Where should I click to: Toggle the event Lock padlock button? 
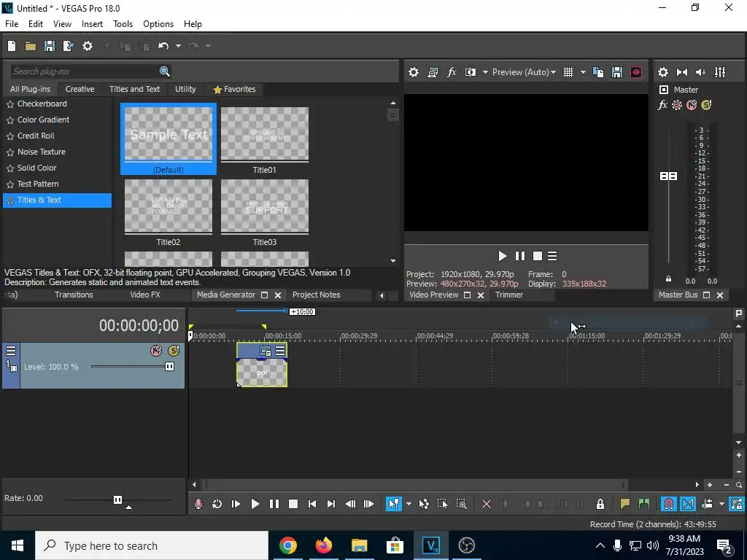tap(600, 504)
